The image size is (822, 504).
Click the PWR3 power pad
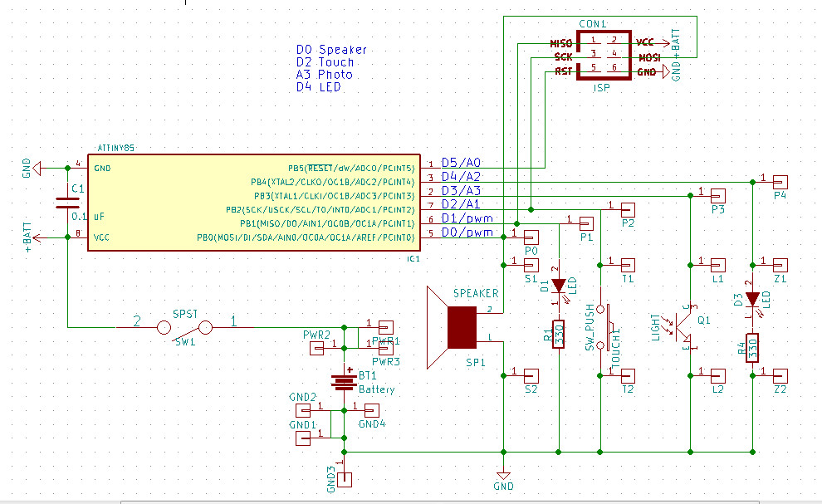tap(386, 348)
